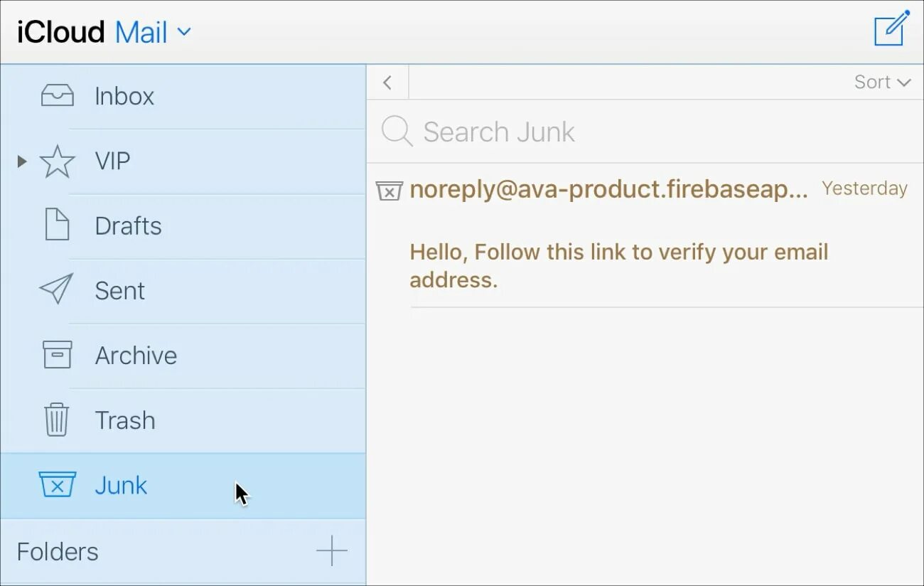Click the search magnifier icon
The image size is (924, 586).
397,132
